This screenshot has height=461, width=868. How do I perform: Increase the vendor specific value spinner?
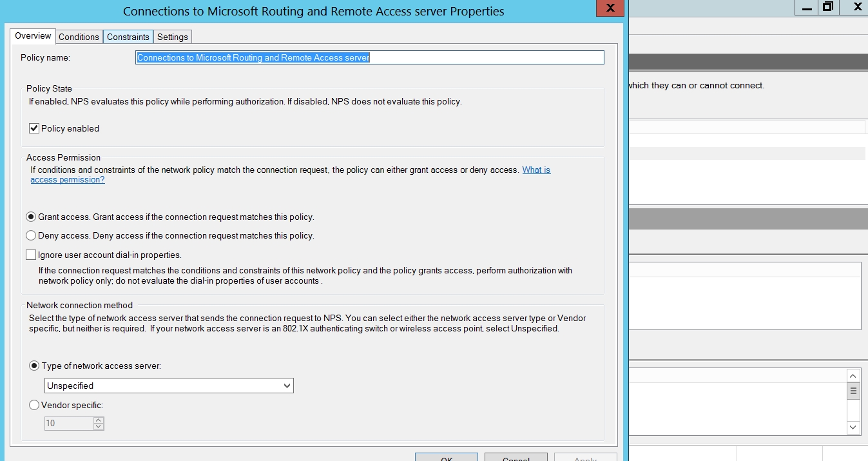click(99, 420)
